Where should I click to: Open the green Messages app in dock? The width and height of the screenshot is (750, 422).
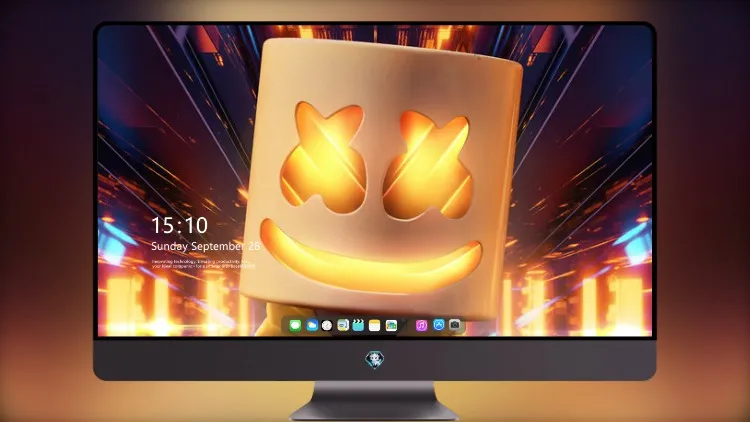point(295,325)
